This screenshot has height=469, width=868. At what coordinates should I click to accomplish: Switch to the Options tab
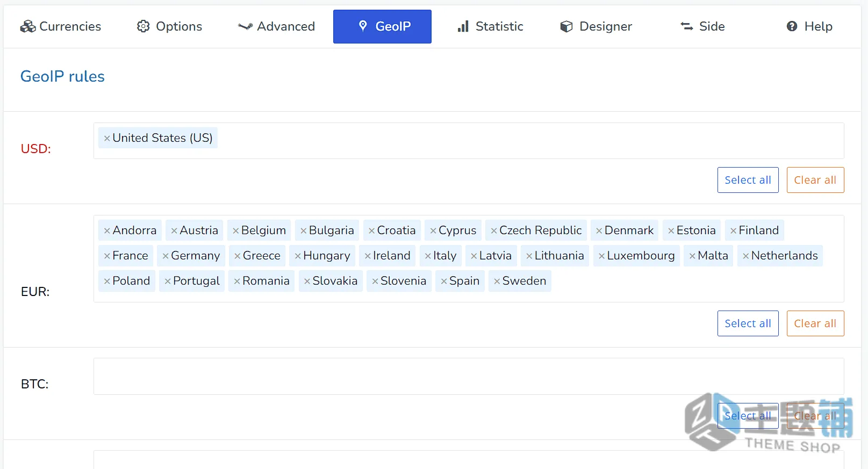pyautogui.click(x=169, y=26)
